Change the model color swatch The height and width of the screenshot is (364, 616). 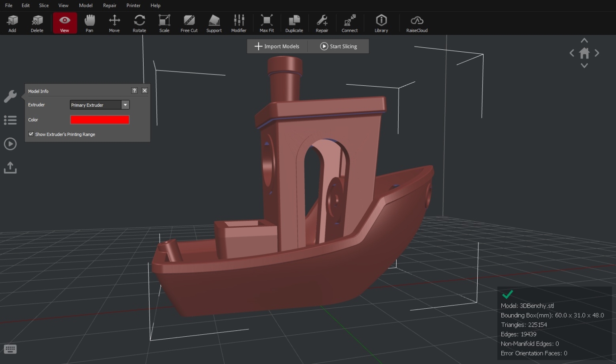[99, 119]
